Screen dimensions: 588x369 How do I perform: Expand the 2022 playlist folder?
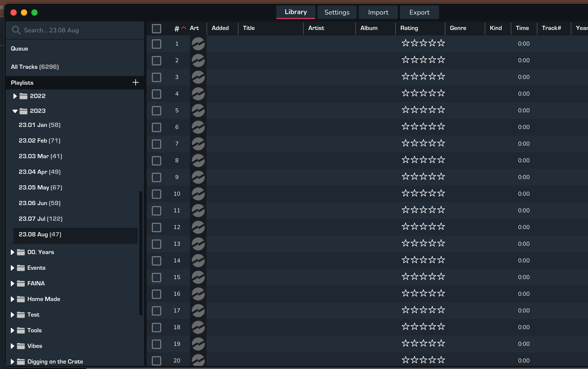[15, 96]
